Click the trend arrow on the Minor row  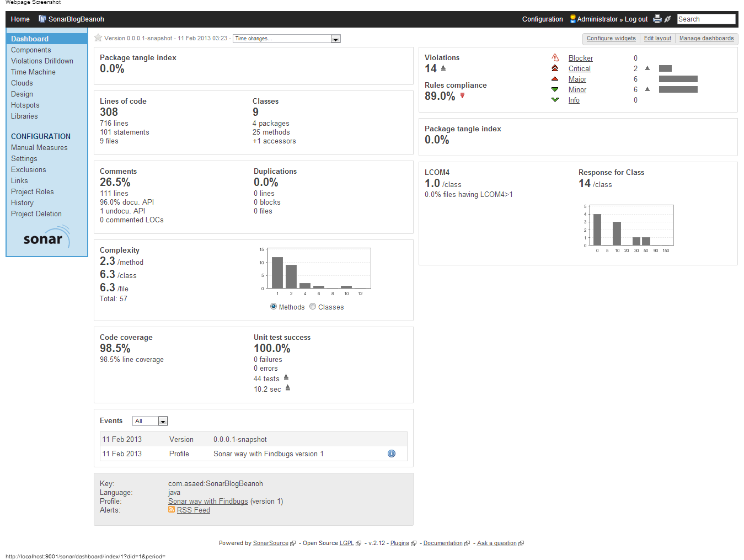tap(647, 89)
